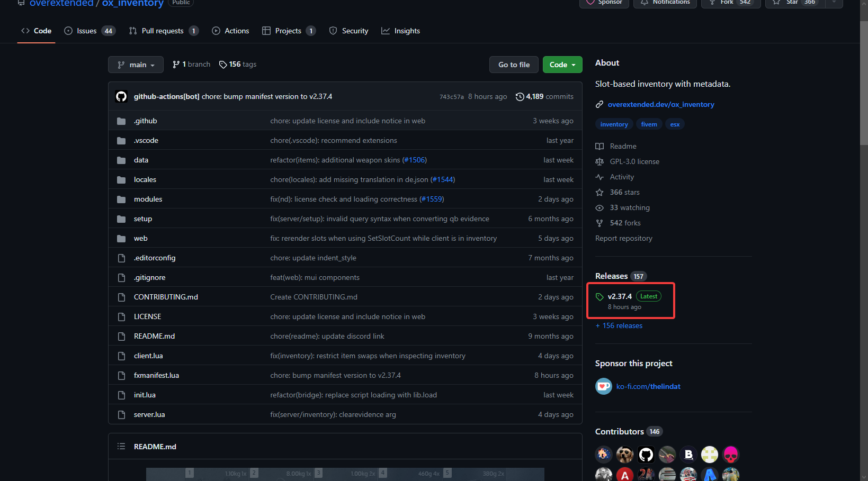
Task: View the 1 branch link
Action: click(191, 64)
